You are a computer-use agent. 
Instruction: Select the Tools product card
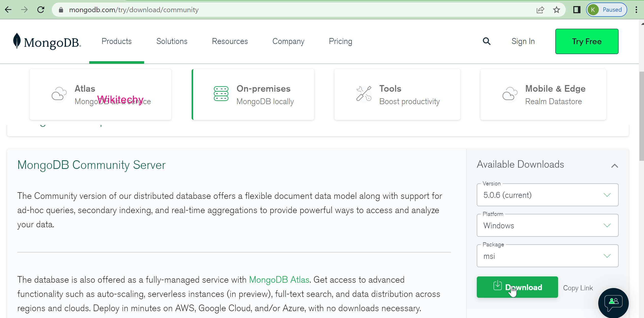pos(397,94)
